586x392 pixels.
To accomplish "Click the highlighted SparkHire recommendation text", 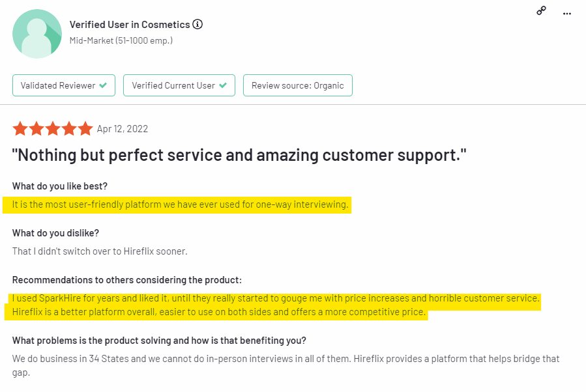I will pyautogui.click(x=276, y=305).
